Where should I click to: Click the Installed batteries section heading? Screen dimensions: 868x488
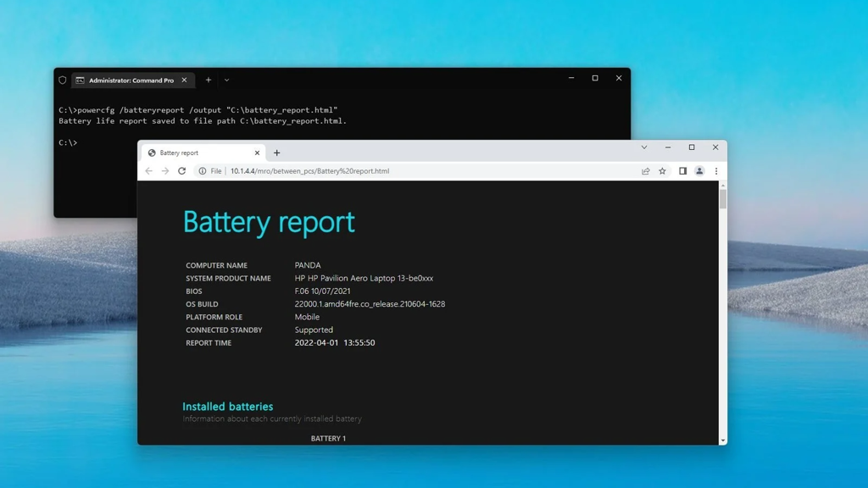tap(228, 406)
